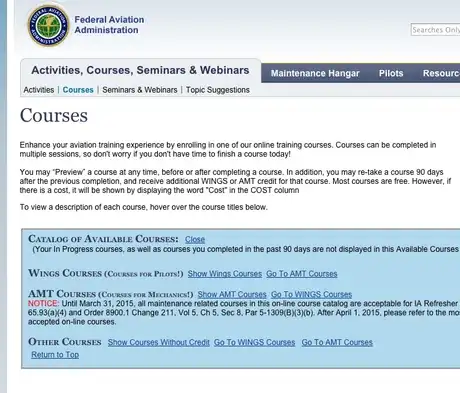Go to the Activities sub-tab
The height and width of the screenshot is (393, 460).
click(39, 90)
